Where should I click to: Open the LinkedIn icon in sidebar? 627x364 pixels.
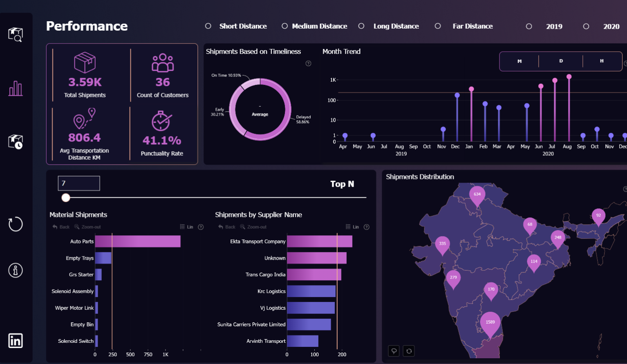16,341
